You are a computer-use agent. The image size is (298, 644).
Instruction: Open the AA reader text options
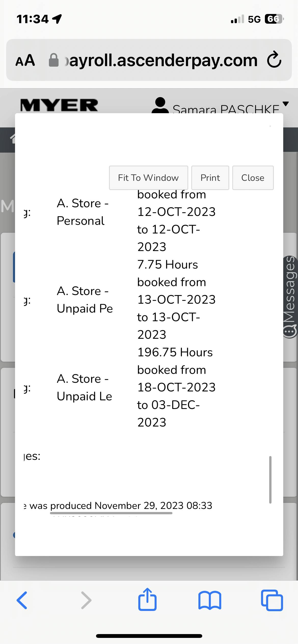pos(25,60)
